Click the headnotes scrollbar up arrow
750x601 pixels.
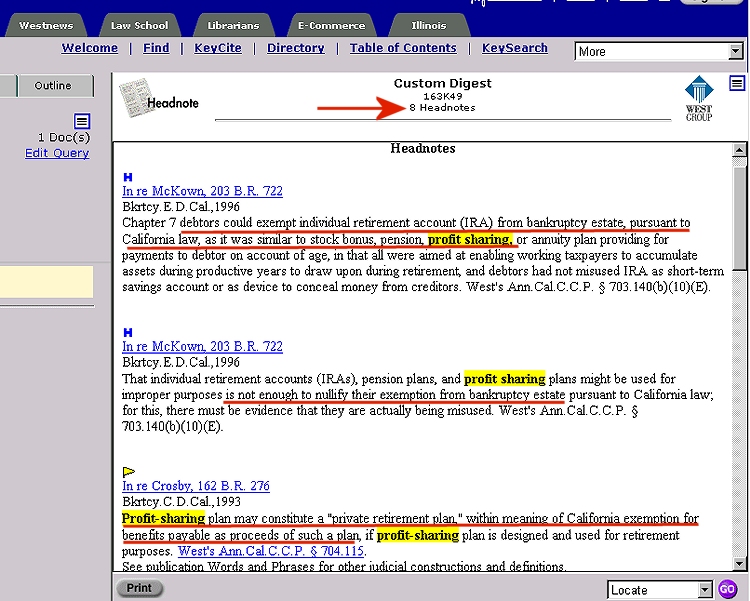(x=739, y=150)
